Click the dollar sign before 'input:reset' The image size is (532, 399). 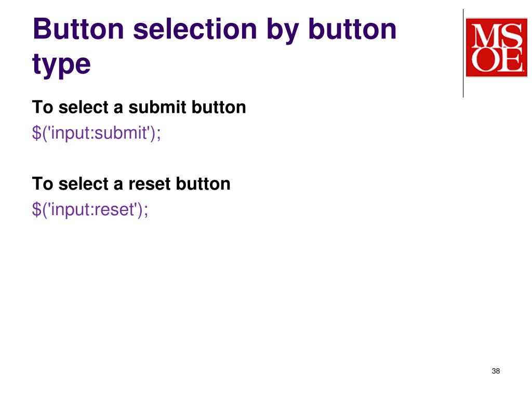click(36, 209)
